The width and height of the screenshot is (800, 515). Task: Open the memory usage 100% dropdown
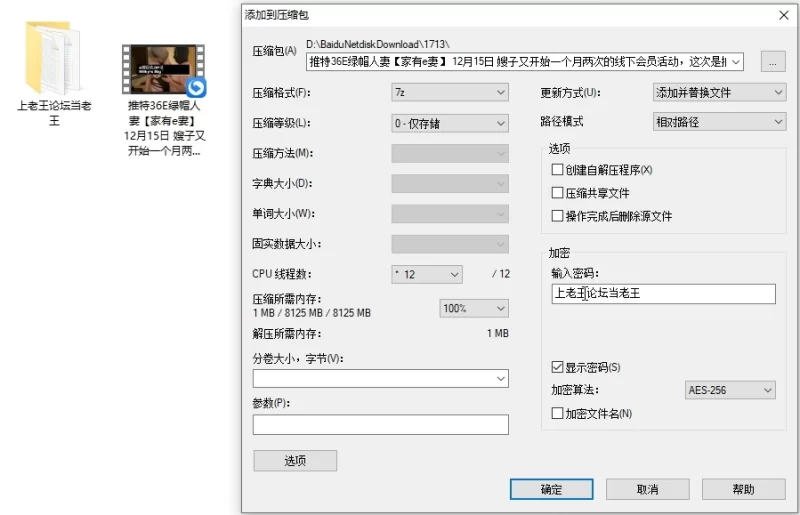[474, 308]
